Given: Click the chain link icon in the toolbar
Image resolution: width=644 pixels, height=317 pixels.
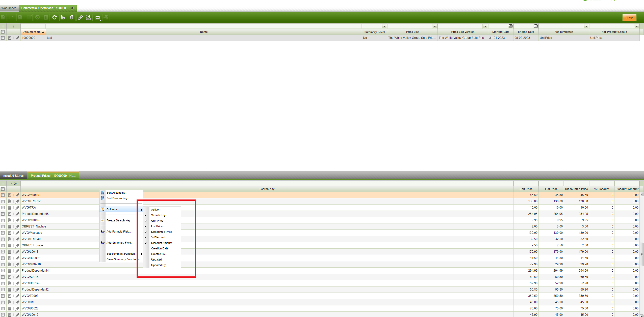Looking at the screenshot, I should [80, 17].
